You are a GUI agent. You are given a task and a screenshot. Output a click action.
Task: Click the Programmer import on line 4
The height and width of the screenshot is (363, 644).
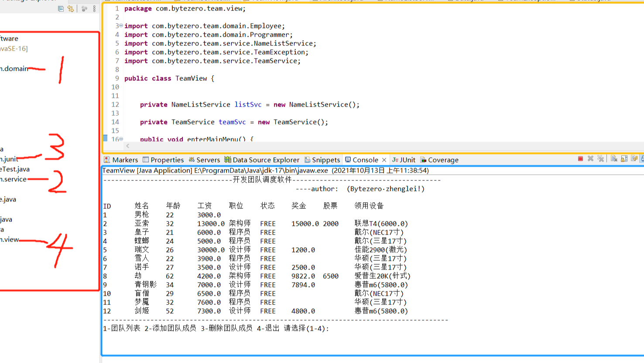point(209,35)
